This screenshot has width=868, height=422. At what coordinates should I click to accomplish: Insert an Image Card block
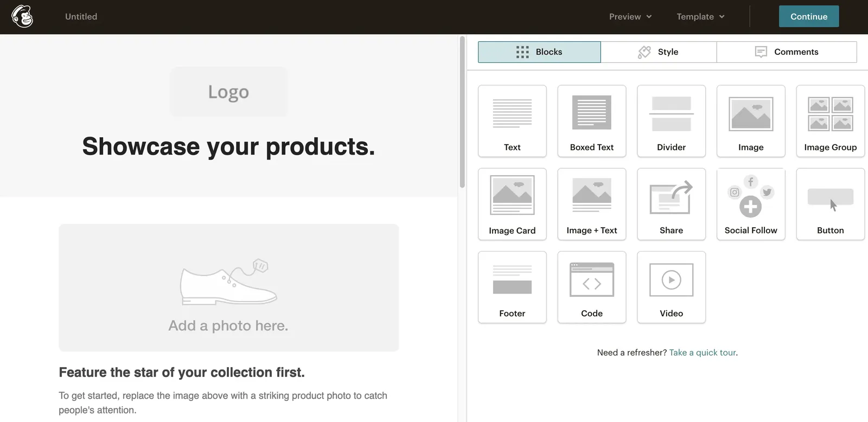click(512, 204)
